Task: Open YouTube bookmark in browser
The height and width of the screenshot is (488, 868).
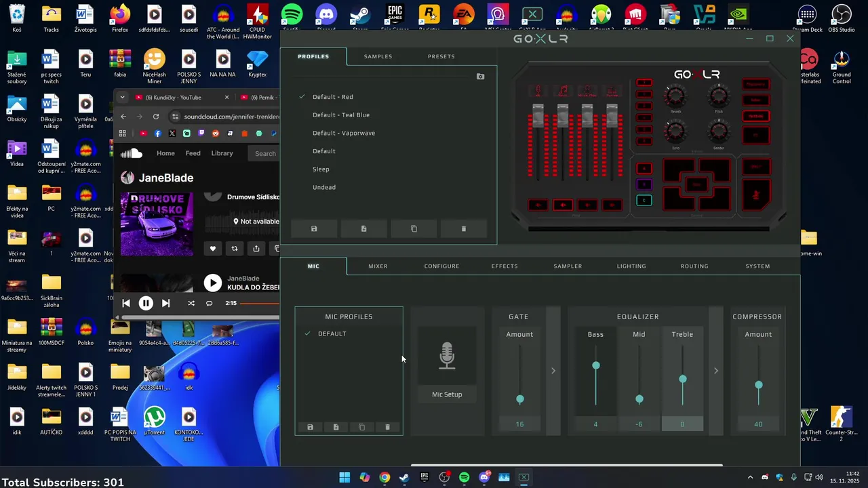Action: (143, 134)
